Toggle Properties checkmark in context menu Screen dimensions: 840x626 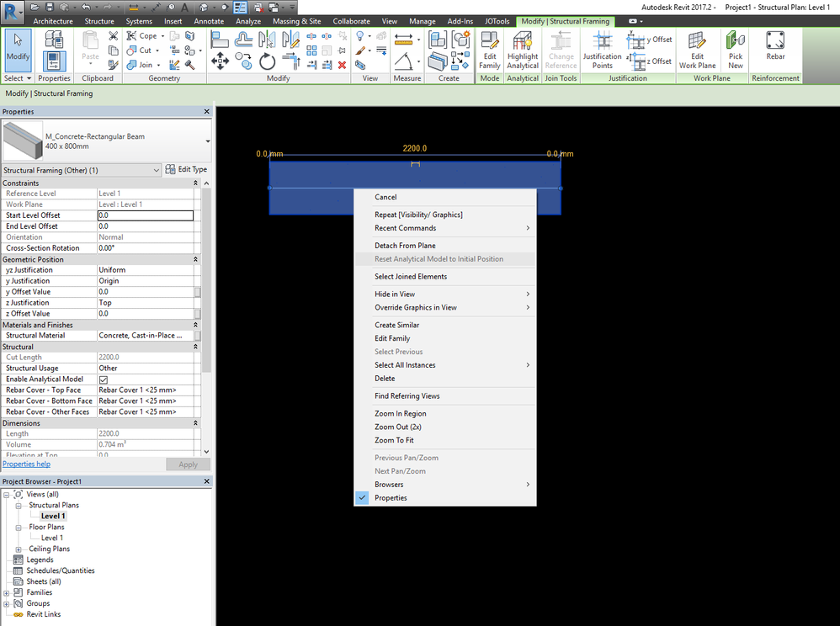point(363,497)
